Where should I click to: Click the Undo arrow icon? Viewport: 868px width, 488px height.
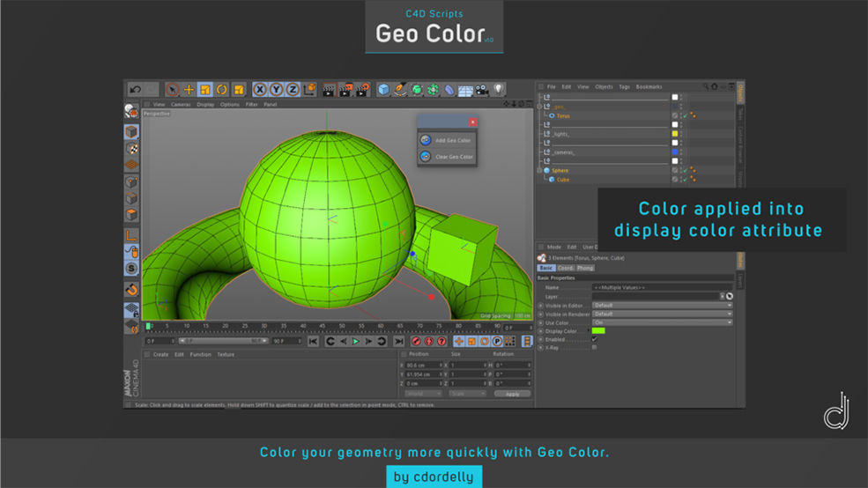click(135, 89)
